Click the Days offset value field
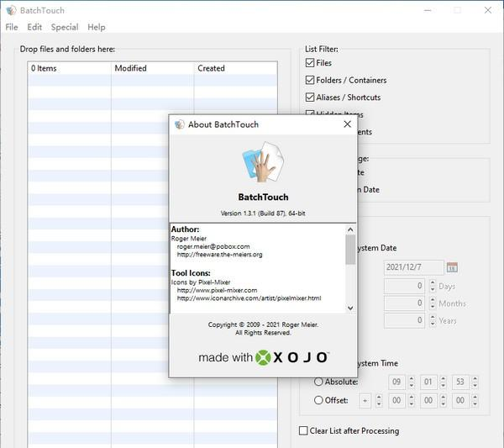The width and height of the screenshot is (504, 448). point(404,286)
